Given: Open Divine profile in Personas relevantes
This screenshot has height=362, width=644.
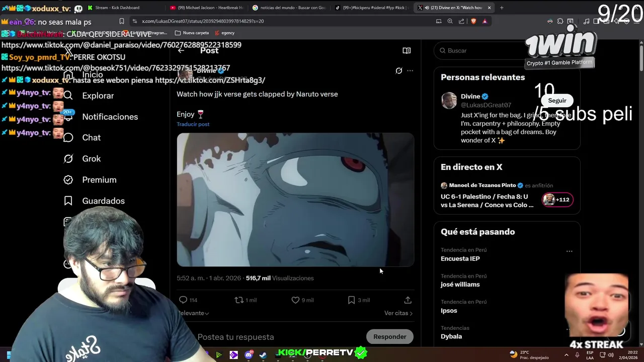Looking at the screenshot, I should tap(470, 97).
